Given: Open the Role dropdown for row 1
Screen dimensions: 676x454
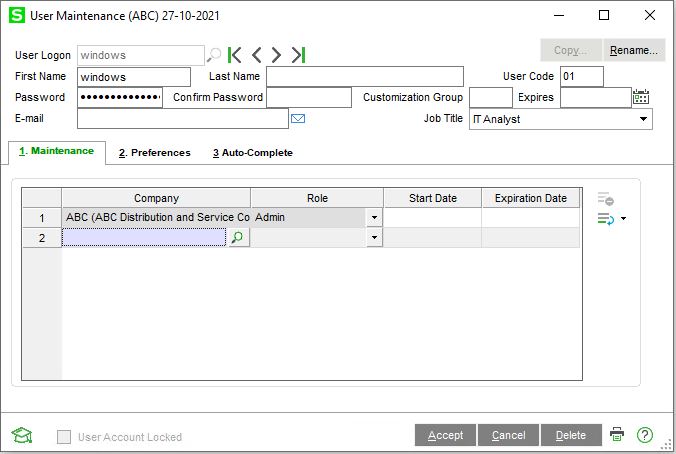Looking at the screenshot, I should (374, 217).
